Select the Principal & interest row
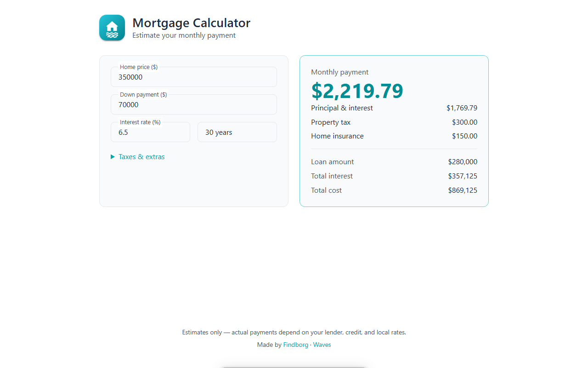 (394, 108)
